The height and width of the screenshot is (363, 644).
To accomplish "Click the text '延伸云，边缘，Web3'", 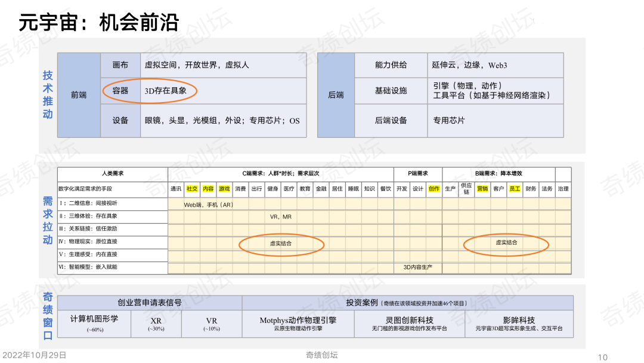I will click(x=469, y=65).
